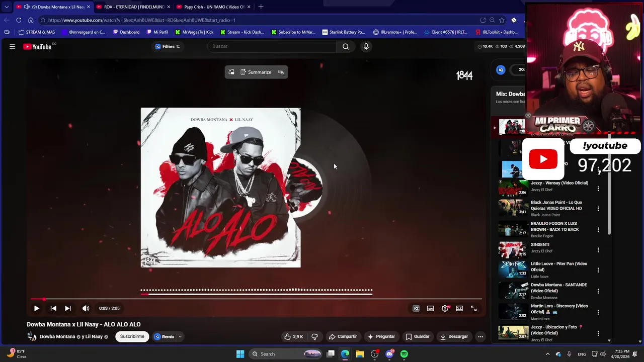The image size is (644, 362).
Task: Switch to ROA - ETERNIDAD browser tab
Action: 133,7
